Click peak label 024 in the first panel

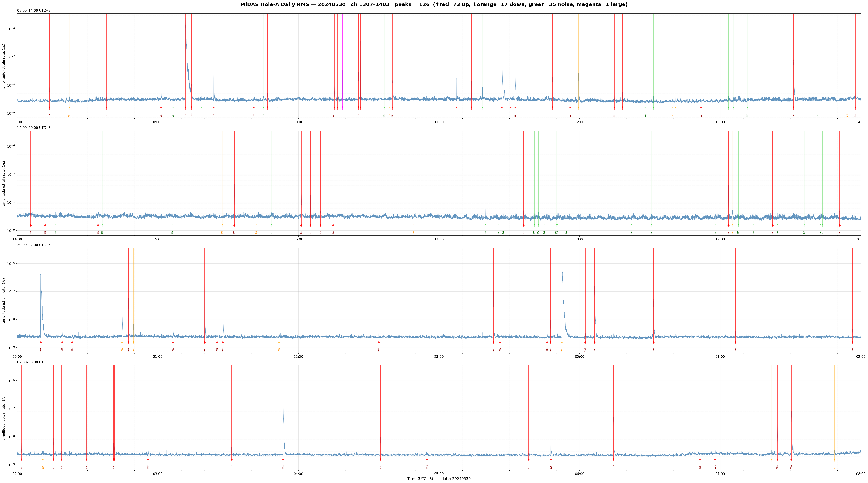tap(502, 115)
